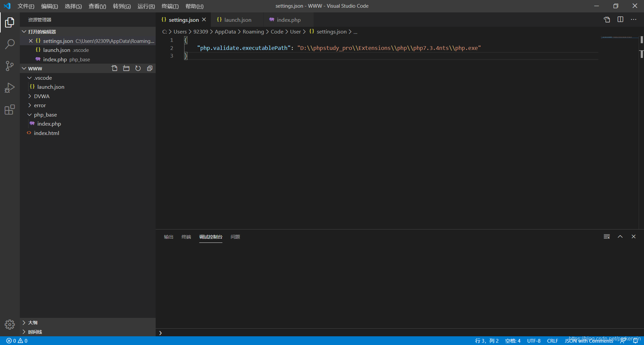644x345 pixels.
Task: Change line endings via CRLF status item
Action: [x=552, y=341]
